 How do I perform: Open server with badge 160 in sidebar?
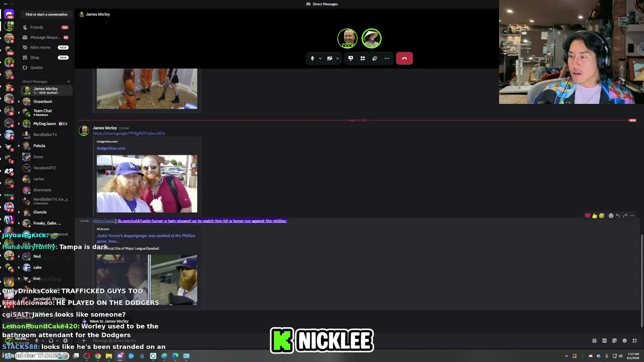coord(9,49)
